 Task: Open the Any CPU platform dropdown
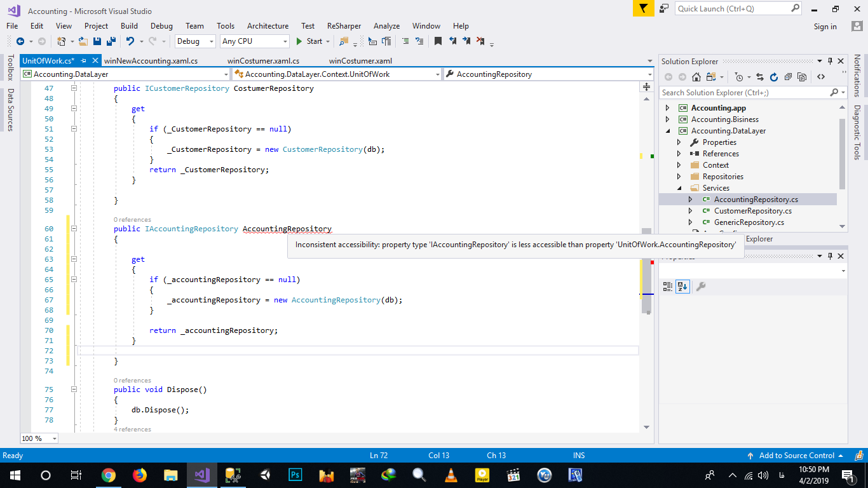(254, 41)
